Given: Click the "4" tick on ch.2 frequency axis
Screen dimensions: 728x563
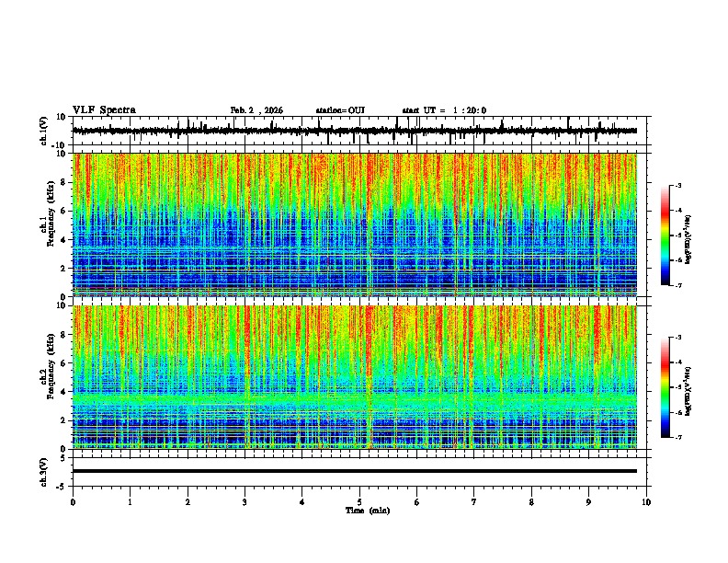Looking at the screenshot, I should pyautogui.click(x=63, y=392).
